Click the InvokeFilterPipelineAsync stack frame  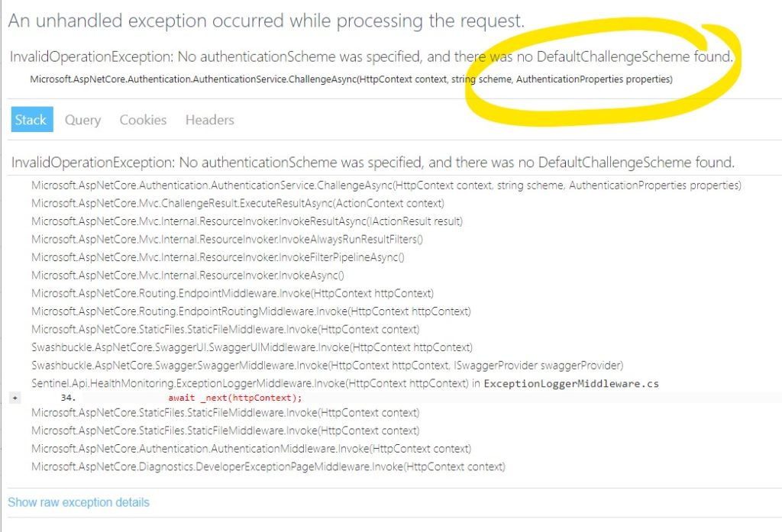(x=218, y=257)
